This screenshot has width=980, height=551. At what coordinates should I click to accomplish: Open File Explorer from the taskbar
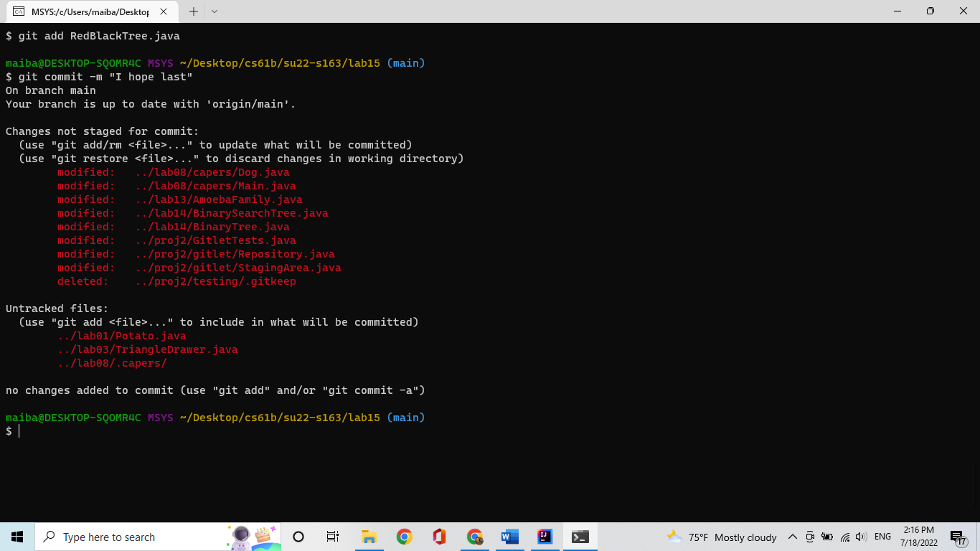369,537
